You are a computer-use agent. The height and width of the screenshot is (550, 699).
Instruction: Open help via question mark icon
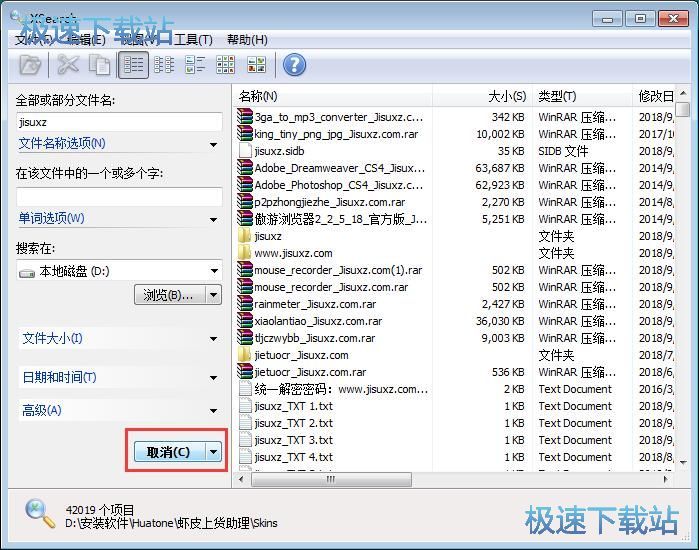pyautogui.click(x=294, y=65)
